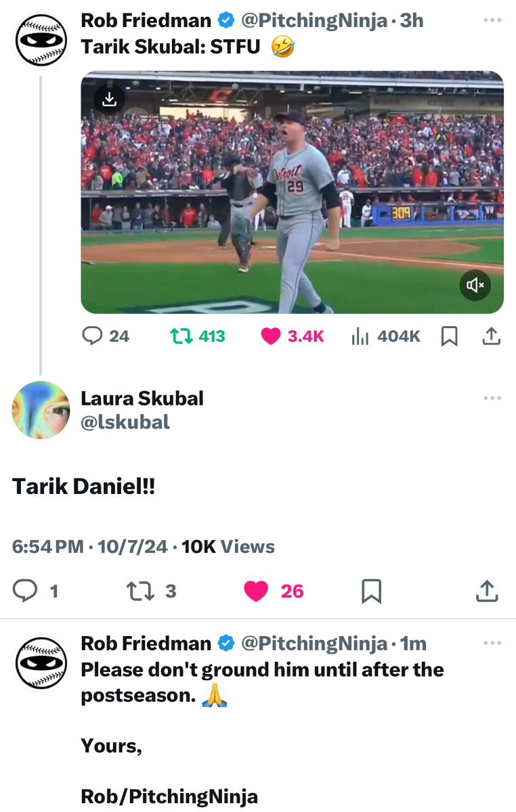
Task: Bookmark Rob Friedman's video tweet
Action: click(448, 336)
